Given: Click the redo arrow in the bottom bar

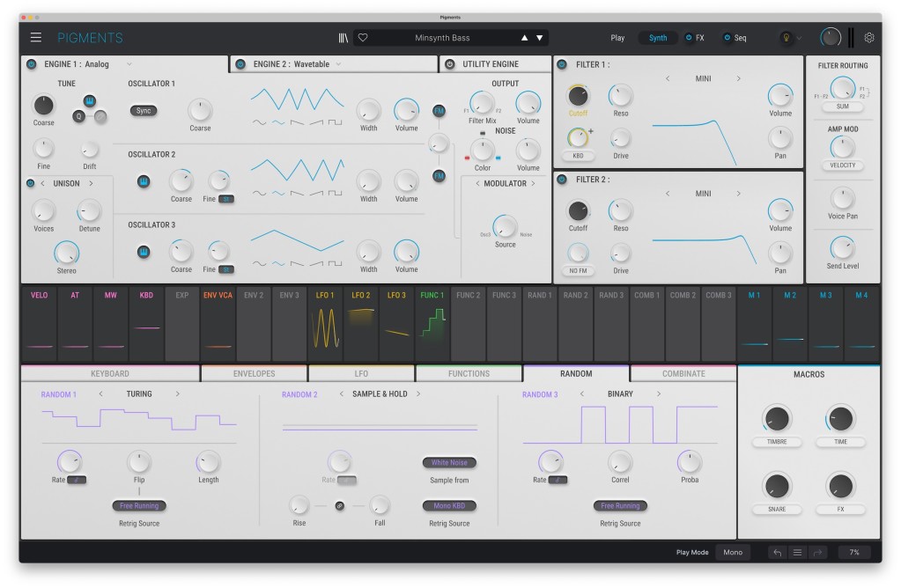Looking at the screenshot, I should 816,553.
